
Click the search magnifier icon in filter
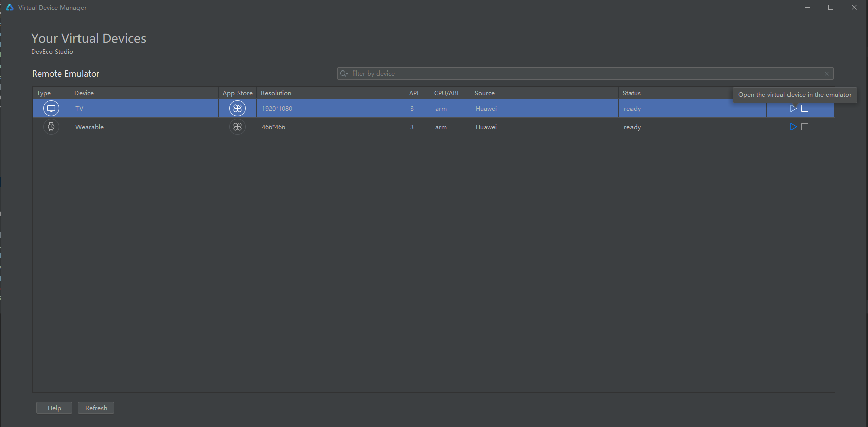coord(344,74)
